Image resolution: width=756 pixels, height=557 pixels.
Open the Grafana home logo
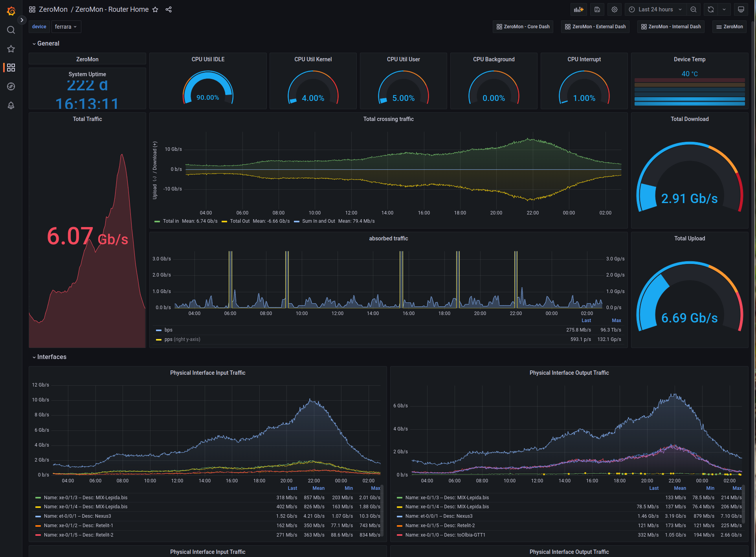coord(11,11)
